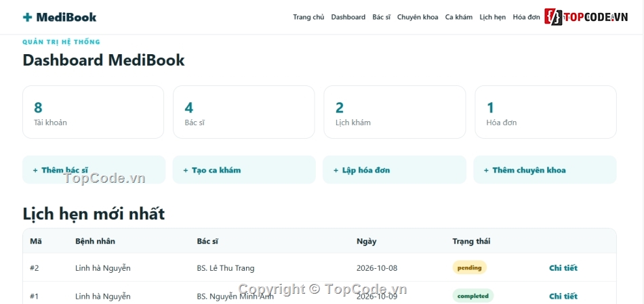Open Hóa đơn in the top navigation
The image size is (644, 304).
(526, 17)
